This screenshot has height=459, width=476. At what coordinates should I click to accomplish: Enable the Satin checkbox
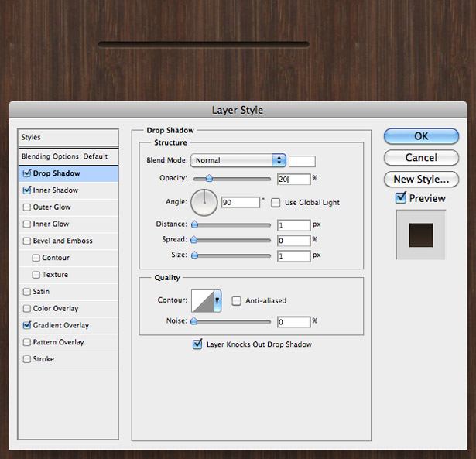[27, 292]
